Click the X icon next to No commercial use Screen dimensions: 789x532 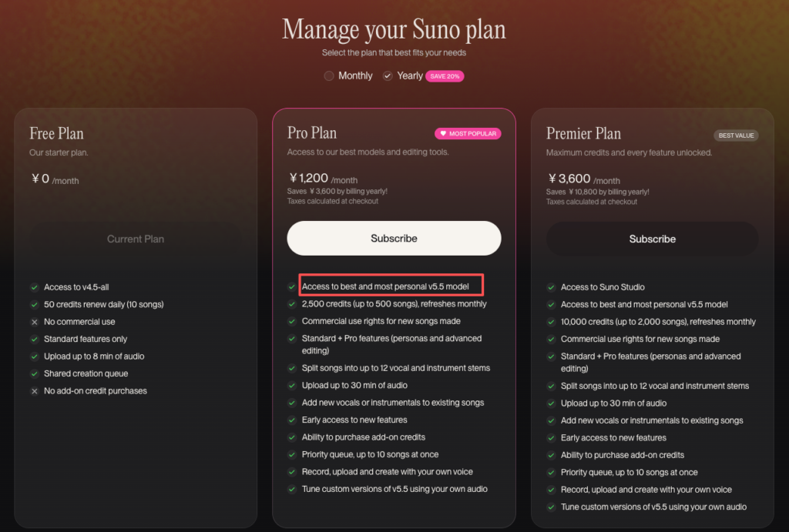point(35,321)
